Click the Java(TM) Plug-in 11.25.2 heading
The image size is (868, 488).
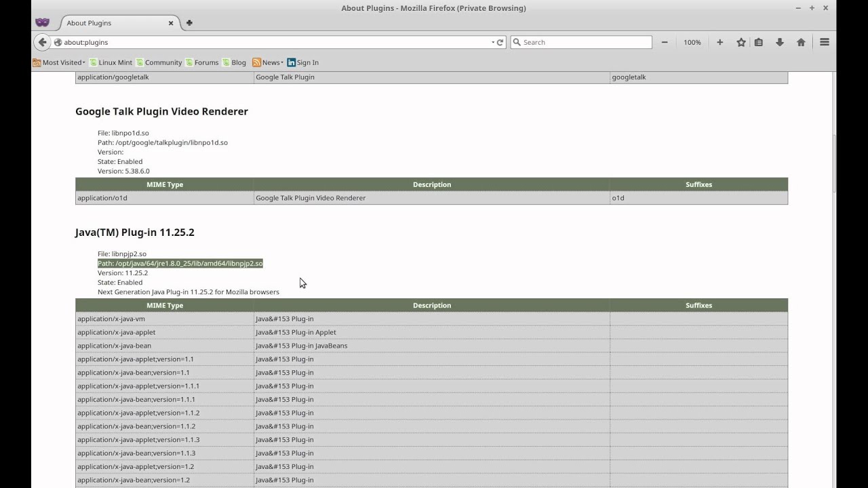click(135, 232)
